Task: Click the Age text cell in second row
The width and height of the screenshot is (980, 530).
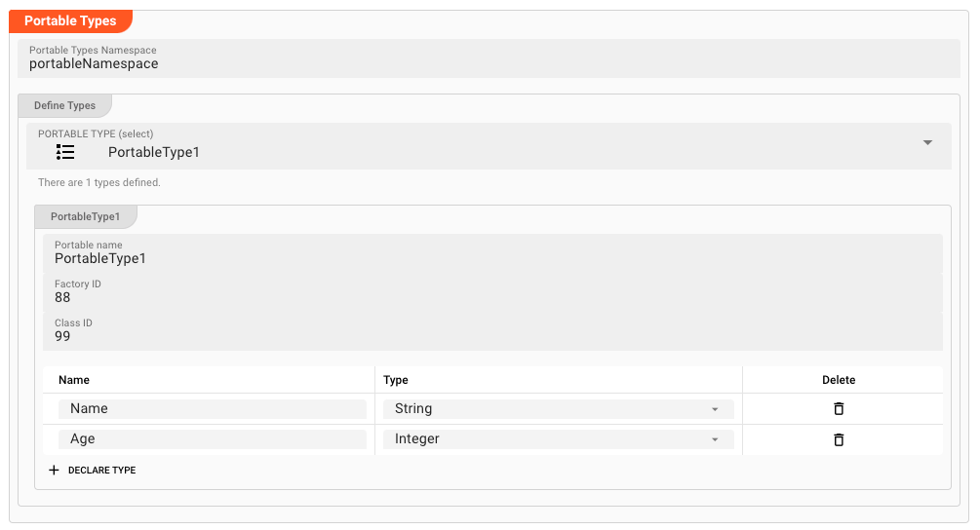Action: (213, 439)
